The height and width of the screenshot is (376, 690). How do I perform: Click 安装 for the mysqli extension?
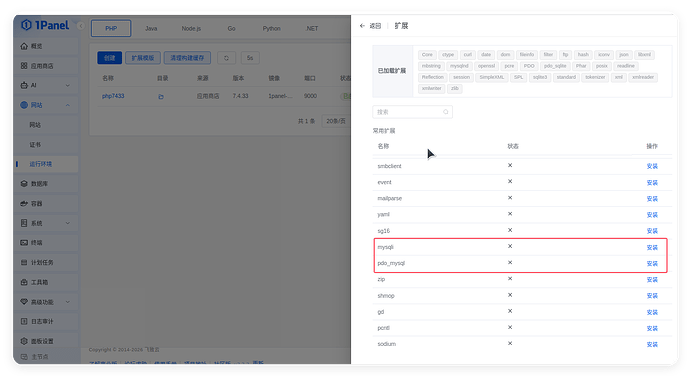(652, 247)
